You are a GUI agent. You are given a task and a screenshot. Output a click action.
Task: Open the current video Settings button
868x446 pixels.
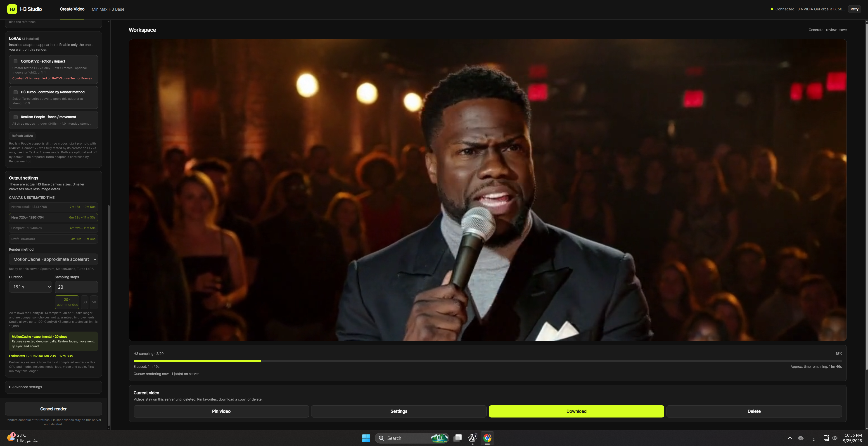(399, 411)
